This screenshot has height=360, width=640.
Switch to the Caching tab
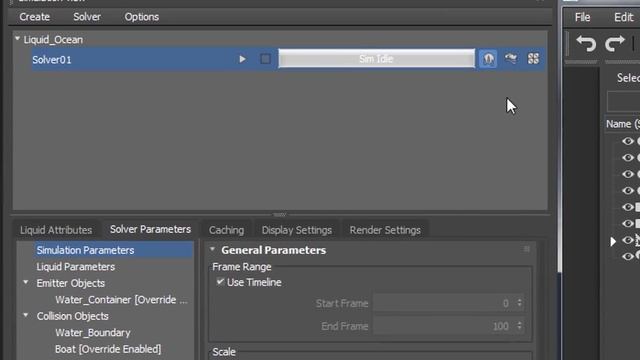point(226,230)
